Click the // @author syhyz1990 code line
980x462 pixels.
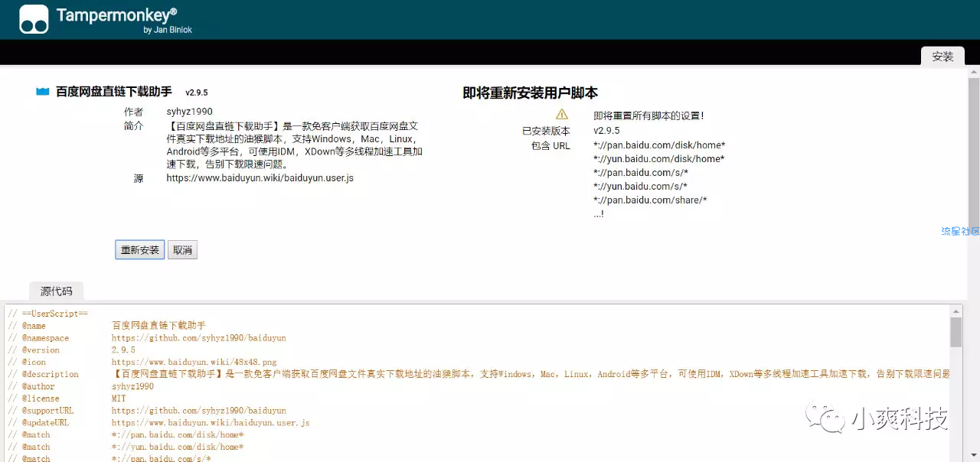(x=80, y=386)
